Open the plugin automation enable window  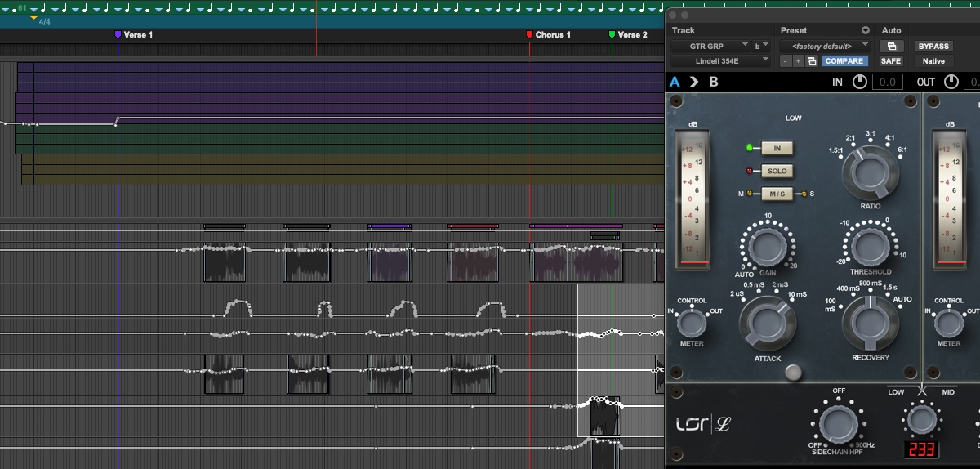click(x=891, y=47)
